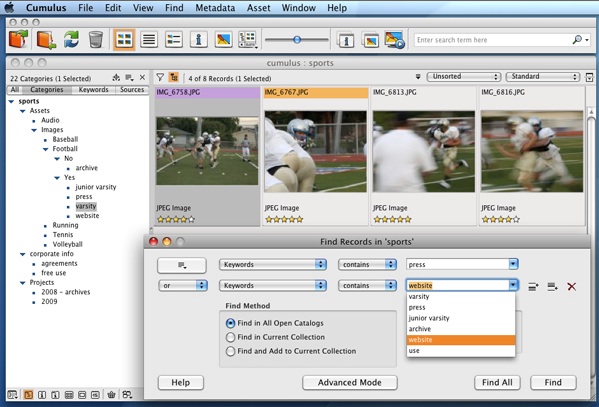Open the Find menu

[x=174, y=8]
